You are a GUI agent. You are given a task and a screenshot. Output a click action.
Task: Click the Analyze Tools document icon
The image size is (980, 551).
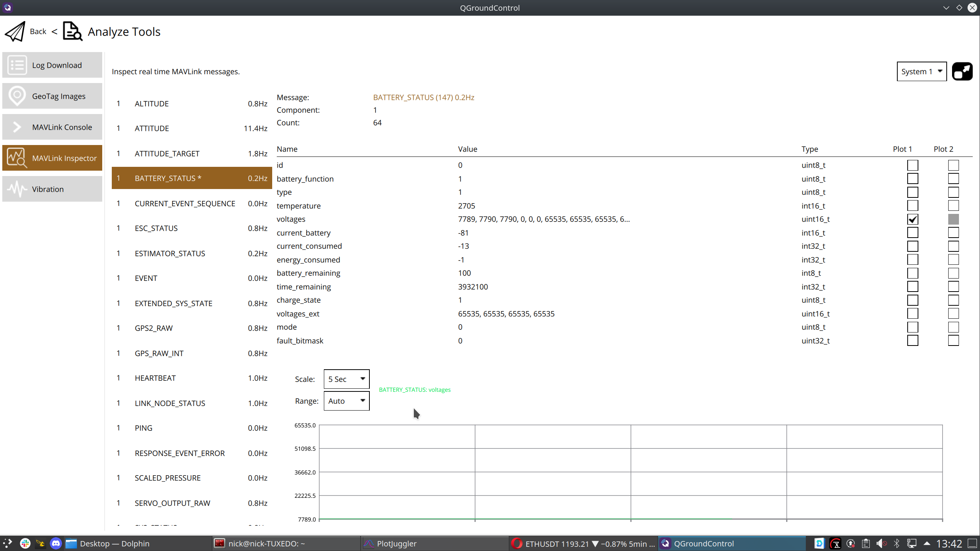(x=72, y=31)
